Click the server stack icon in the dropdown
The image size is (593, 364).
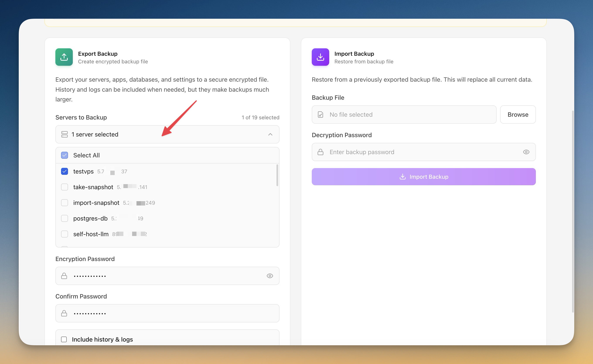(64, 134)
